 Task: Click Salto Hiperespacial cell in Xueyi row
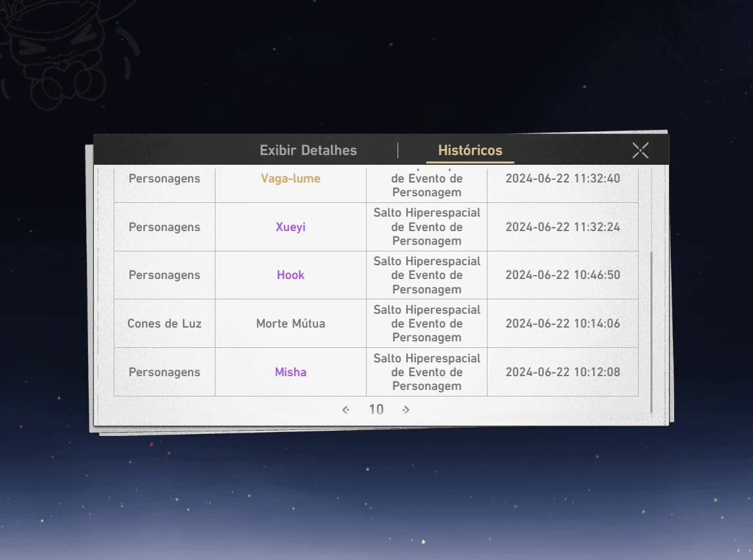427,227
